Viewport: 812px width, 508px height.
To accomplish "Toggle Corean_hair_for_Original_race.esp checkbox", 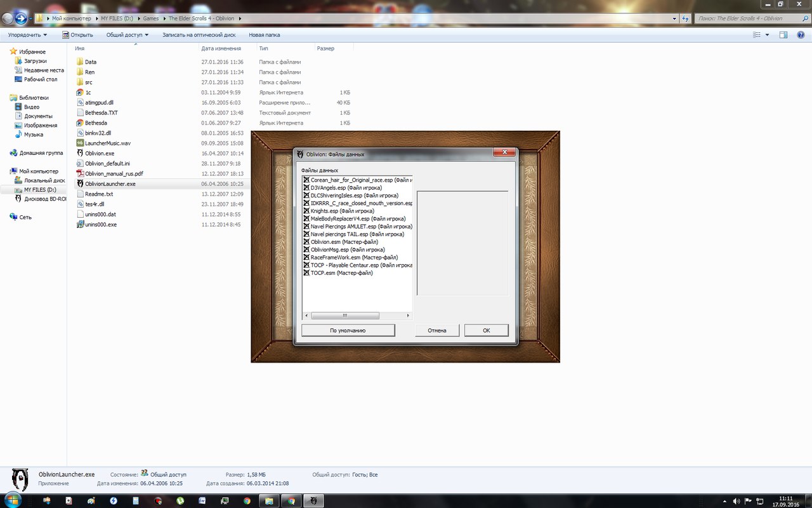I will pyautogui.click(x=306, y=180).
